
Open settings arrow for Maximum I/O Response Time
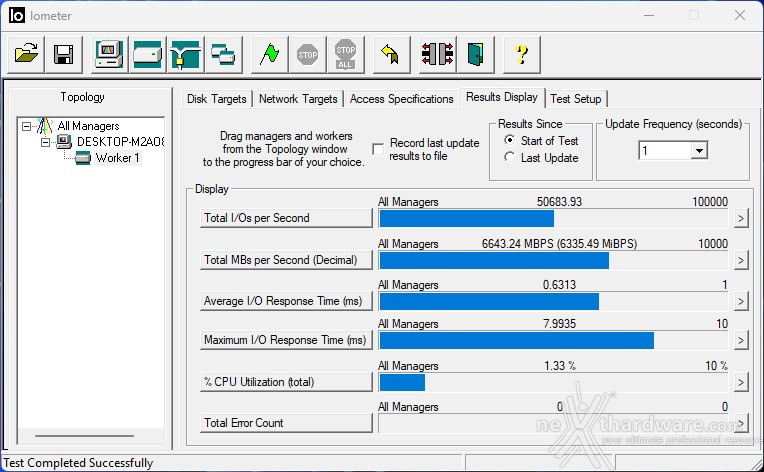coord(741,340)
